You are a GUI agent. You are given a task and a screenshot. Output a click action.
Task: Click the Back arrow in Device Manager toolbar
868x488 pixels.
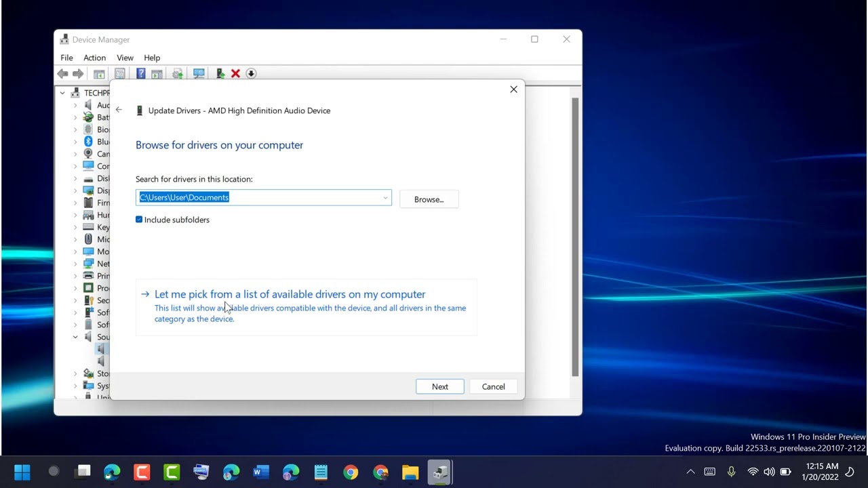[62, 73]
